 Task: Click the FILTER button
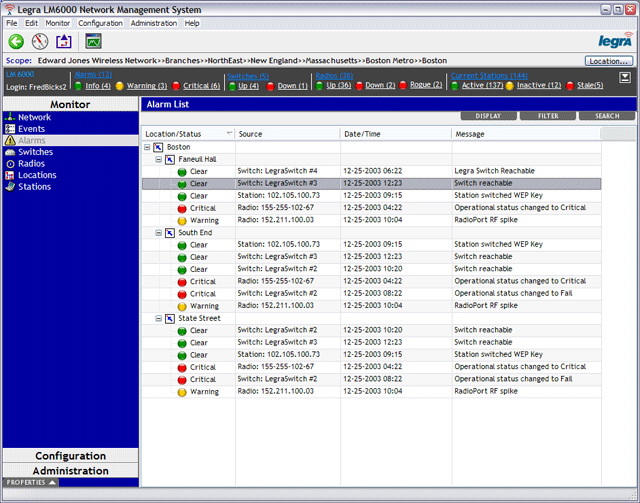pyautogui.click(x=548, y=116)
